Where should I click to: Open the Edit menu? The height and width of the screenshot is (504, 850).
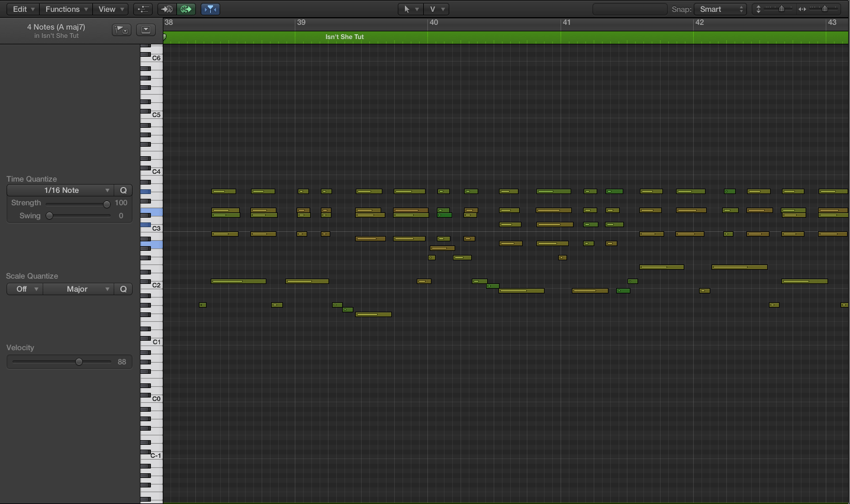[x=22, y=9]
